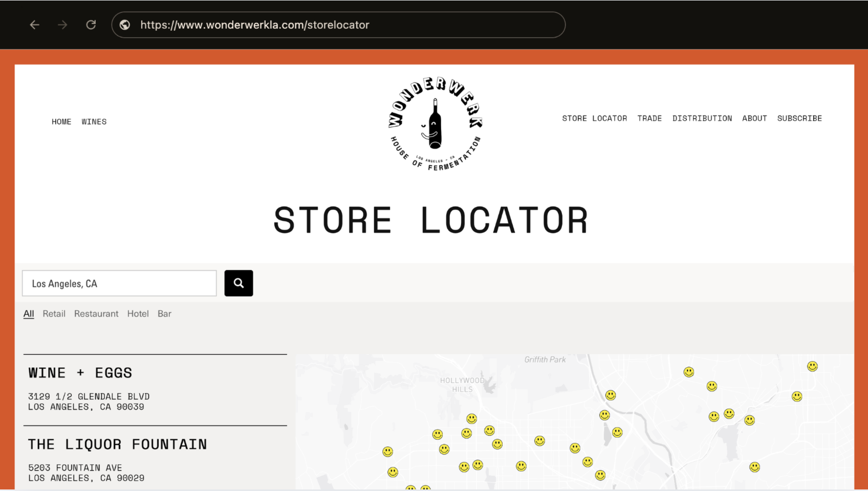Click the browser back arrow
This screenshot has width=868, height=491.
34,25
